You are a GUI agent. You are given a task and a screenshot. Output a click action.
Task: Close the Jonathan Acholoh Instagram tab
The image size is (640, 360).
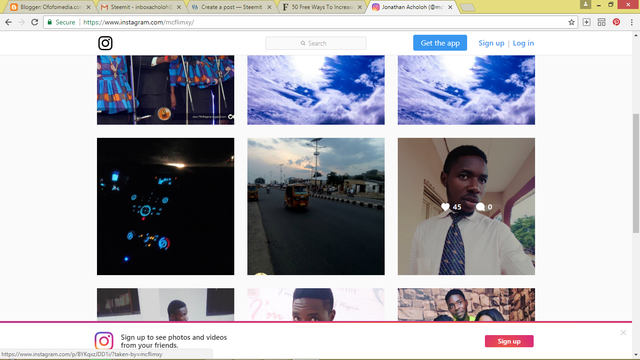point(450,7)
